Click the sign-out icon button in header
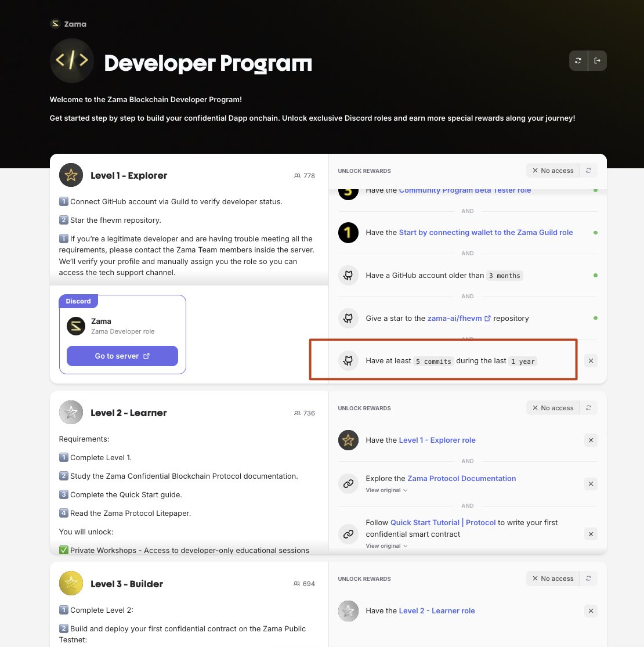644x647 pixels. pos(597,61)
